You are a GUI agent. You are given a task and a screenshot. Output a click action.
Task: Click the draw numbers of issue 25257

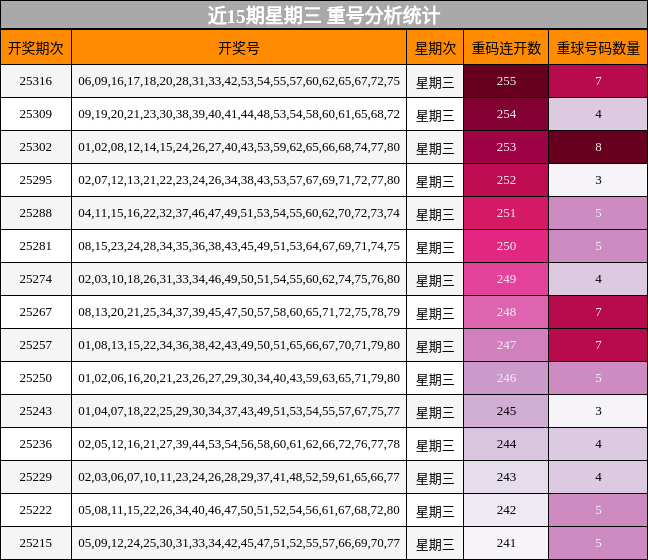pos(239,345)
